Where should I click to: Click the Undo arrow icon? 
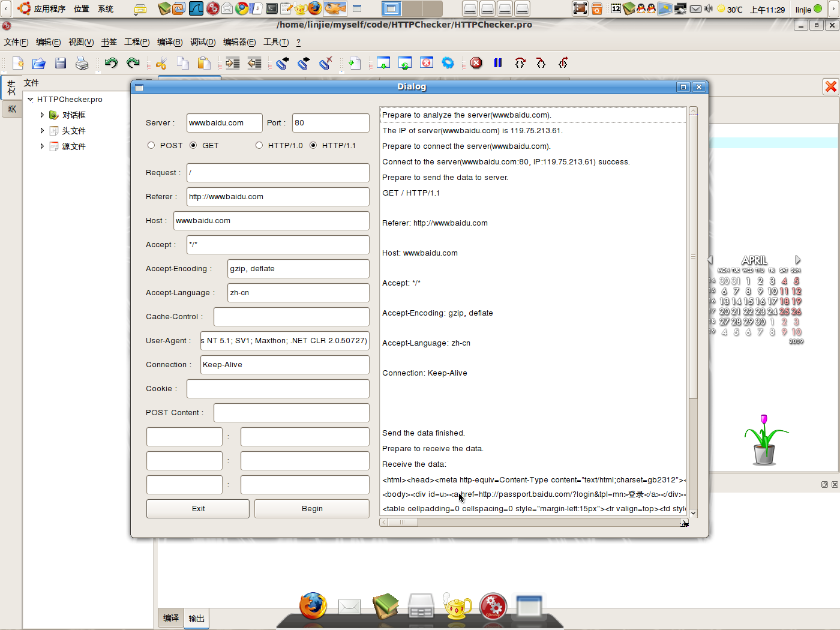111,63
